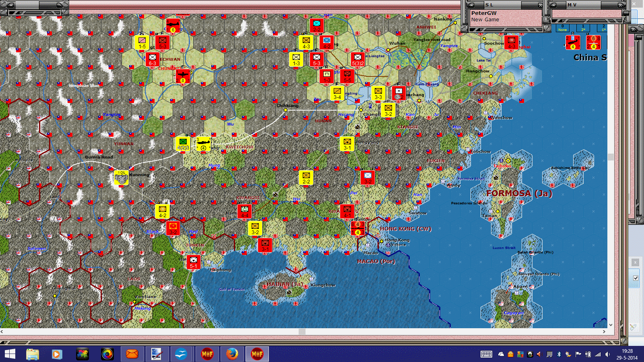644x362 pixels.
Task: Click the map scroll-right arrow
Action: tap(604, 332)
